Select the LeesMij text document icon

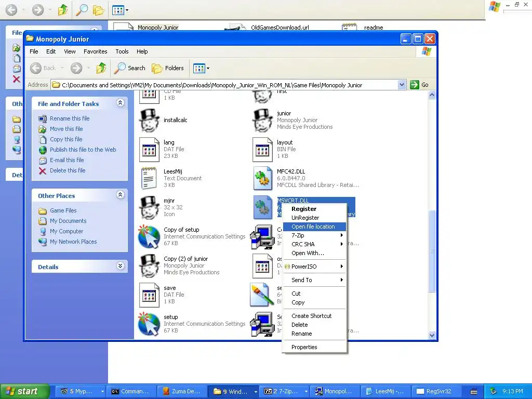149,178
